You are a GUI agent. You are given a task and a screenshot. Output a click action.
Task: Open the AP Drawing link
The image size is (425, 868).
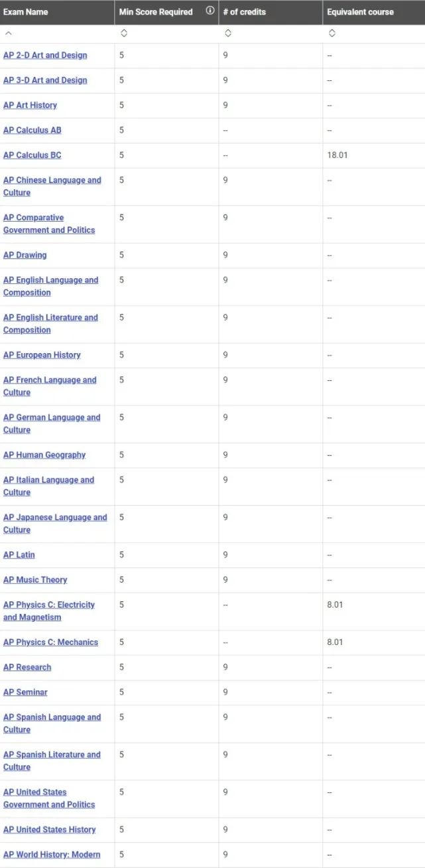click(x=25, y=255)
